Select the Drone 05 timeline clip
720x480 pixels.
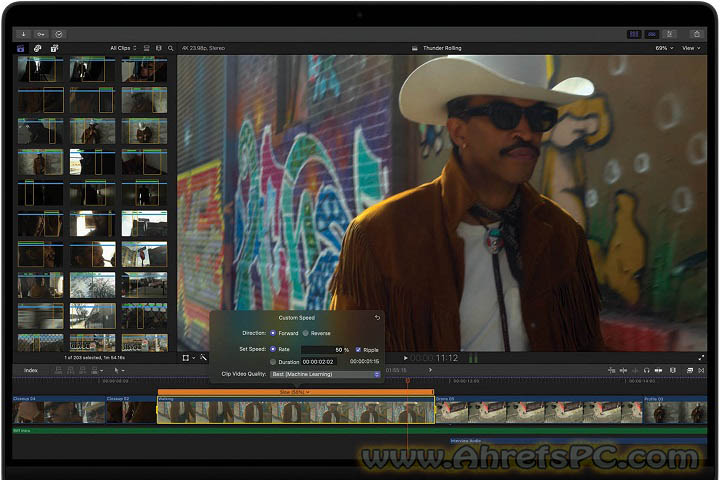[539, 410]
